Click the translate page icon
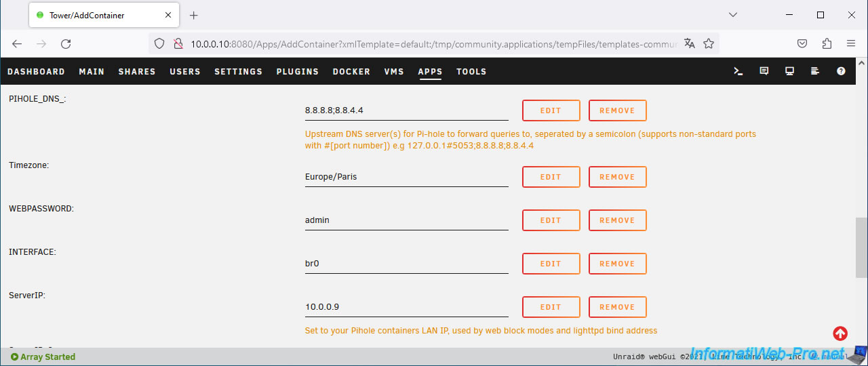 [690, 43]
